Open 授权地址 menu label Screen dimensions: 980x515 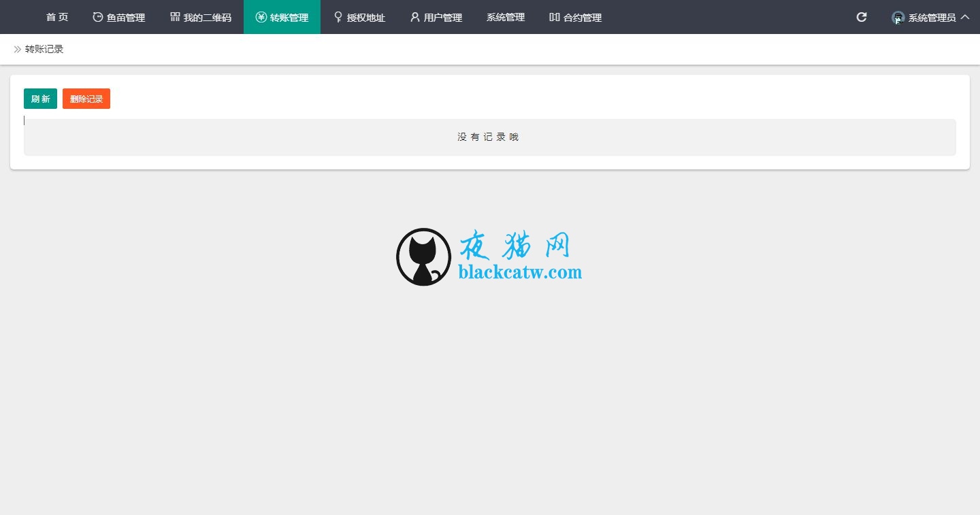coord(366,18)
